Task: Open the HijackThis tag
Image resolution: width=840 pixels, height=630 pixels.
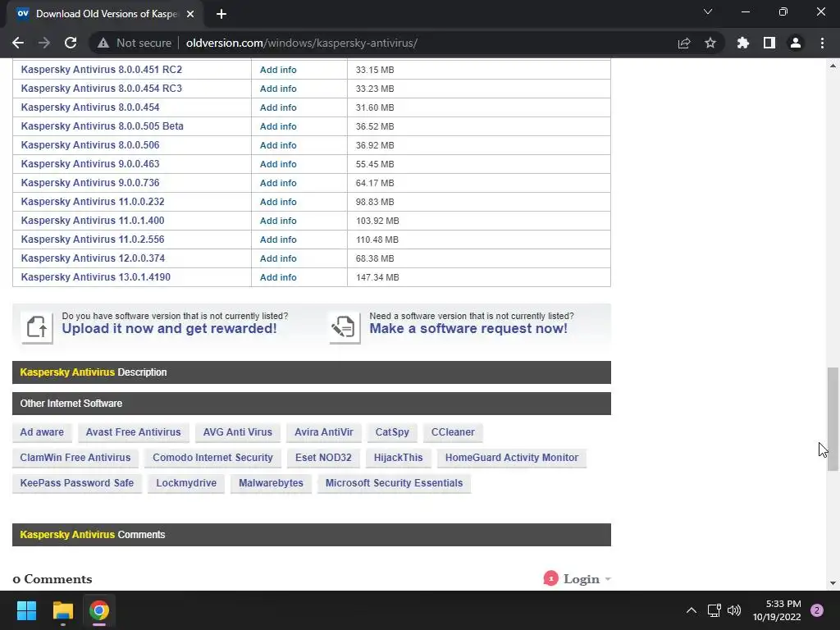Action: click(398, 458)
